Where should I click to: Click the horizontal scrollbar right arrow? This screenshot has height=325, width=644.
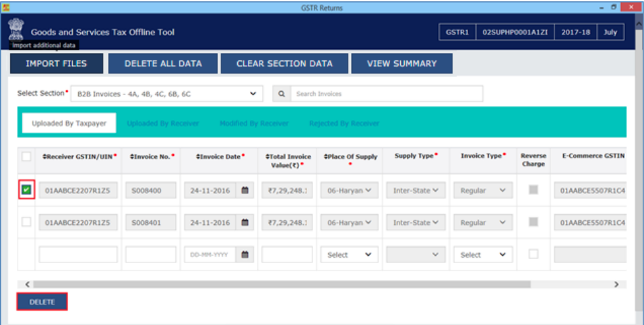[616, 284]
